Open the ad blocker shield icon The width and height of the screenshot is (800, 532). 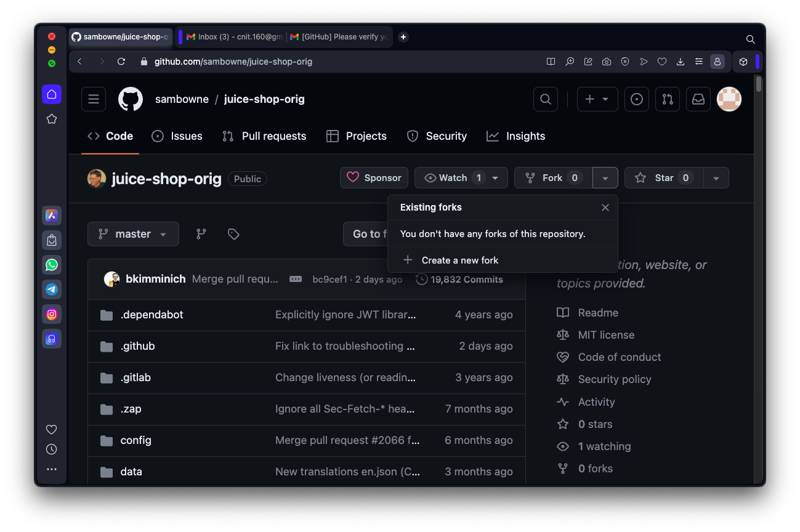pos(625,62)
